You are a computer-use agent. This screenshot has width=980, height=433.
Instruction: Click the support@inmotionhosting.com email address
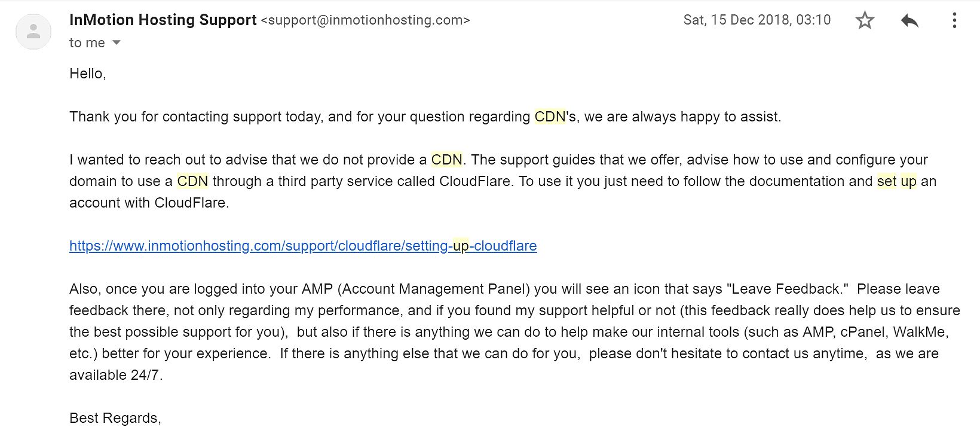pyautogui.click(x=366, y=20)
